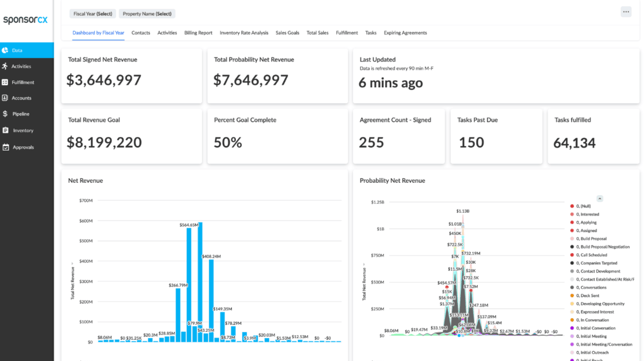Select the '0, Conversations' legend entry
This screenshot has height=361, width=644.
click(588, 287)
